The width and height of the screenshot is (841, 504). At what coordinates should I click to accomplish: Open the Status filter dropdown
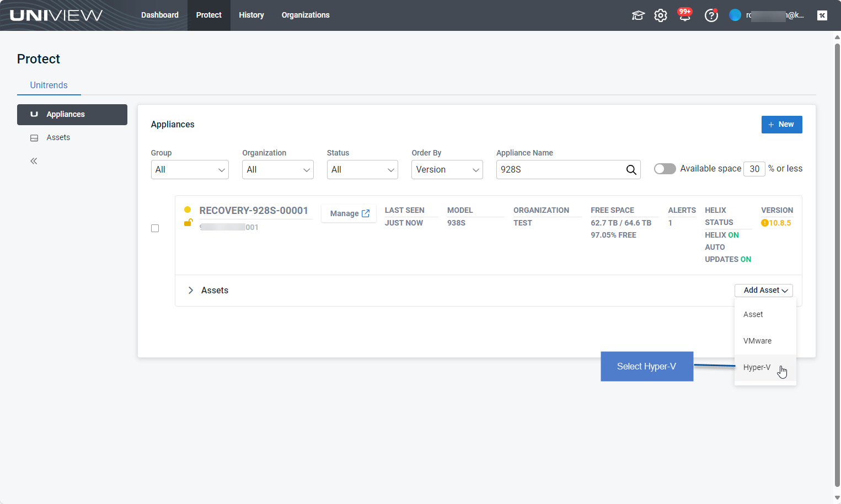coord(362,170)
